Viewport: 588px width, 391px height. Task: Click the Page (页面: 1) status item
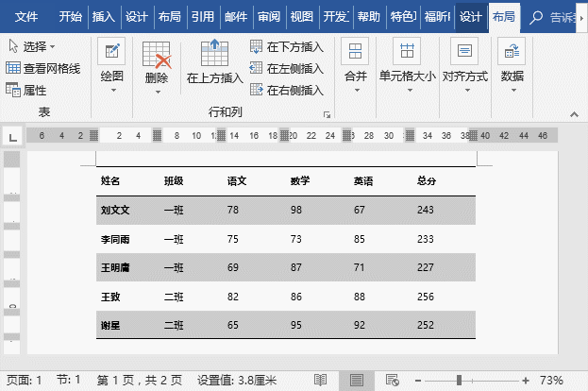pyautogui.click(x=24, y=381)
